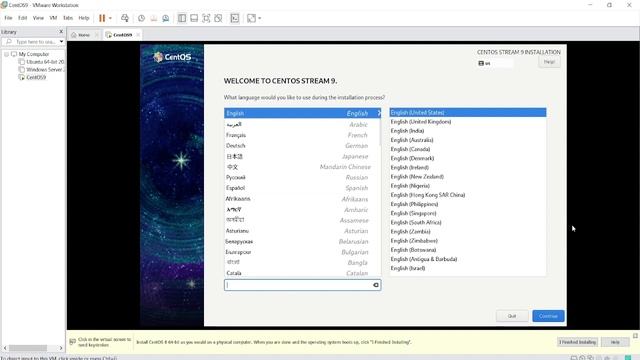Collapse the My Computer tree node
640x360 pixels.
[x=7, y=54]
